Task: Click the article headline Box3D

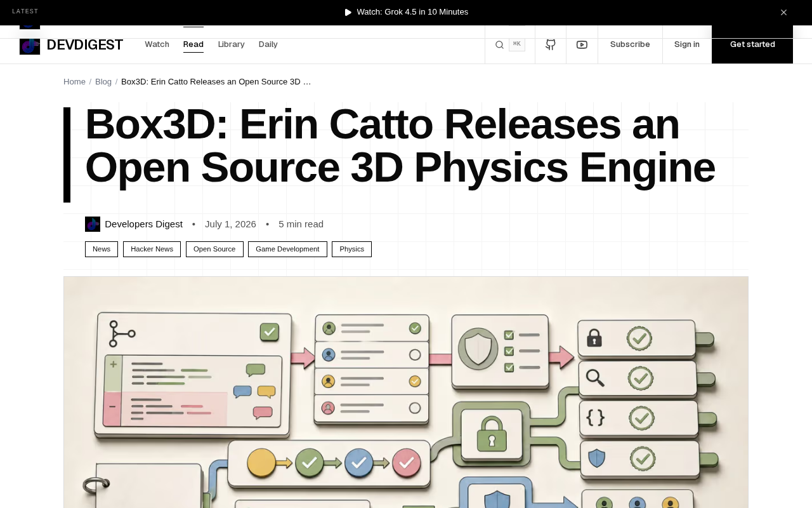Action: tap(400, 145)
